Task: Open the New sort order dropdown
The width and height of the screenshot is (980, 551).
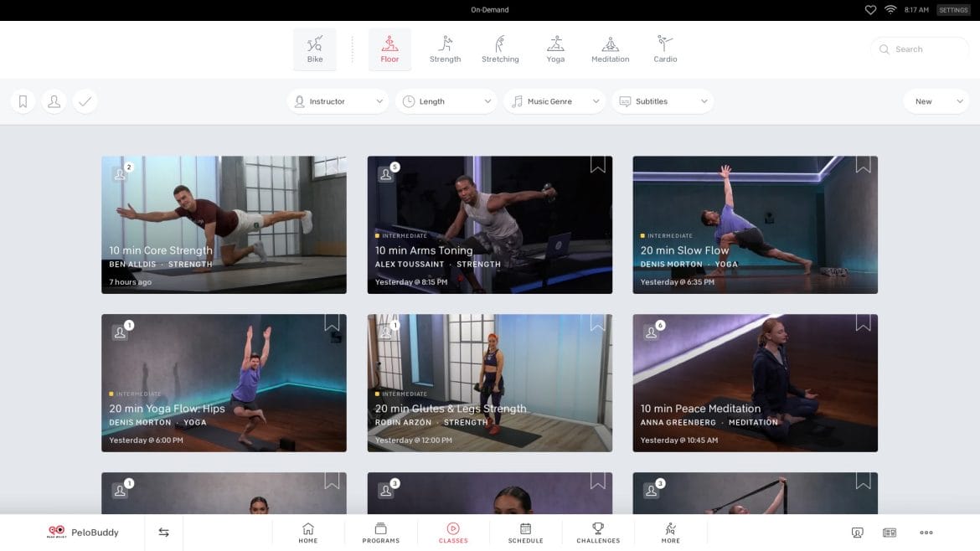Action: point(936,101)
